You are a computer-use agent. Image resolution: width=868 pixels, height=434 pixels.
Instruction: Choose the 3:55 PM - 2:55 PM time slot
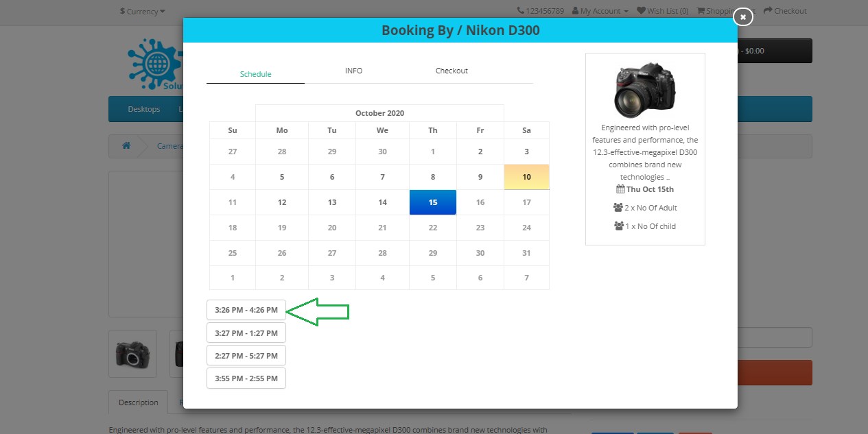tap(246, 378)
